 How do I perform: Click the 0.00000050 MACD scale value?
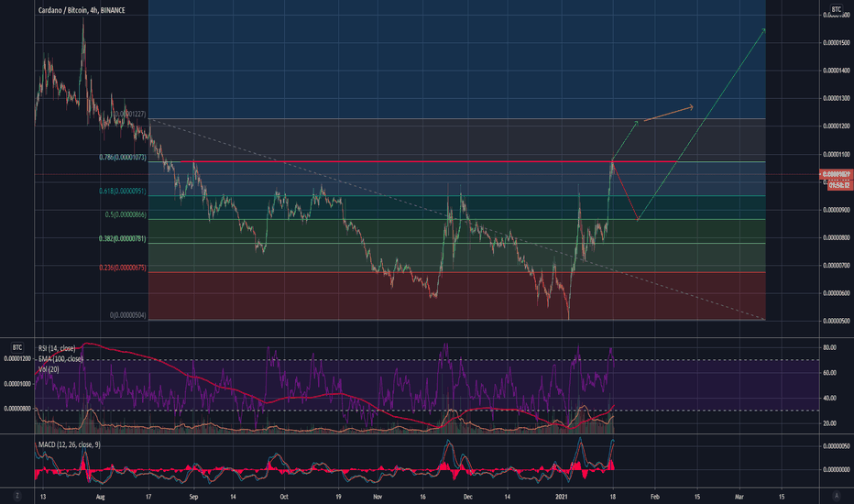click(836, 446)
